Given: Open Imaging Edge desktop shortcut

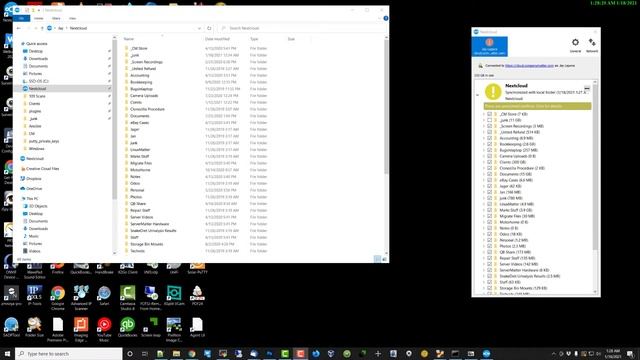Looking at the screenshot, I should 81,329.
